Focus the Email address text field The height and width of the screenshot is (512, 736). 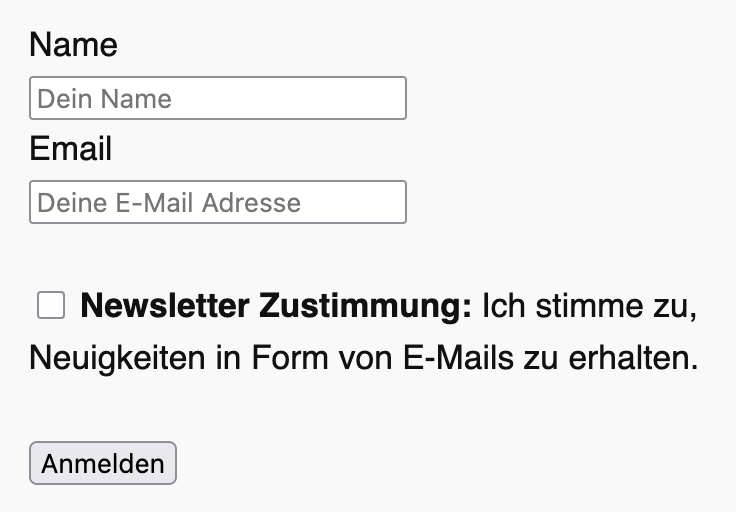coord(218,202)
